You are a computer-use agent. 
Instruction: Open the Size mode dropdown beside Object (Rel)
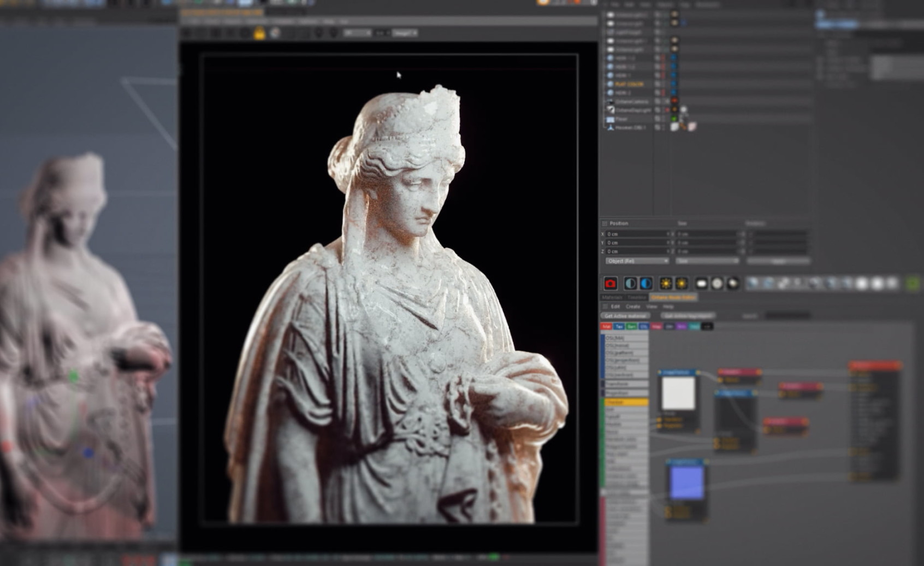707,261
